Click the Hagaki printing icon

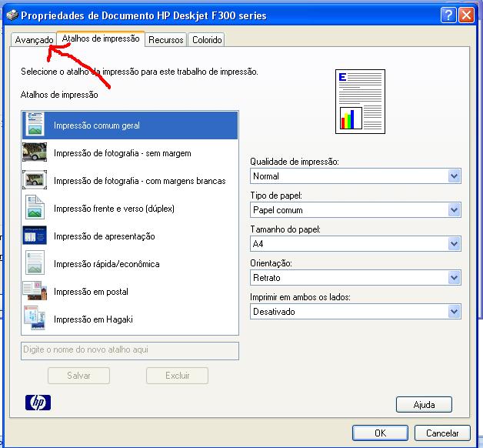35,318
